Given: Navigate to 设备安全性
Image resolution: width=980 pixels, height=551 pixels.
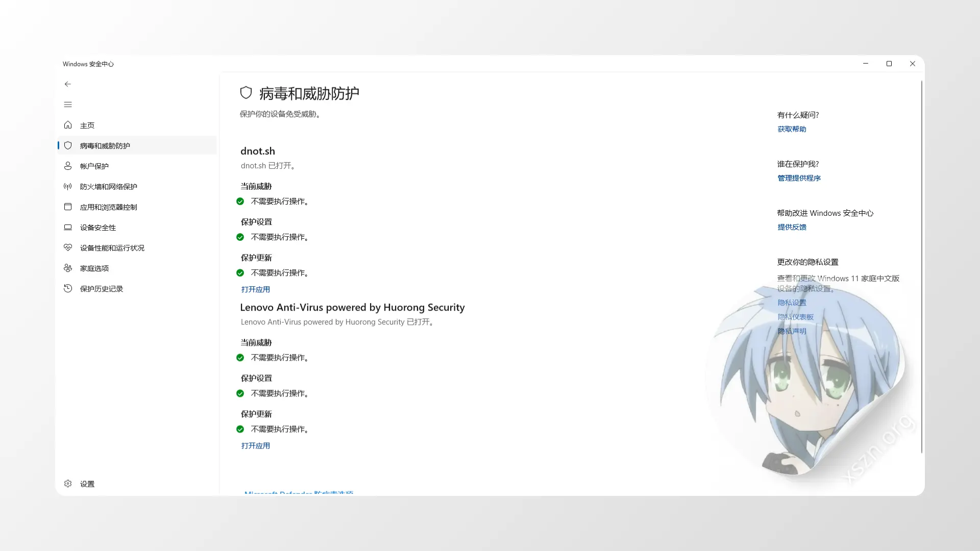Looking at the screenshot, I should coord(137,227).
